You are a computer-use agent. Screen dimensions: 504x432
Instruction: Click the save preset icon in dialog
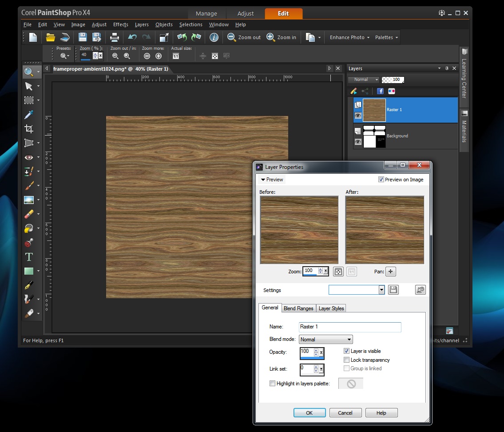click(x=393, y=290)
